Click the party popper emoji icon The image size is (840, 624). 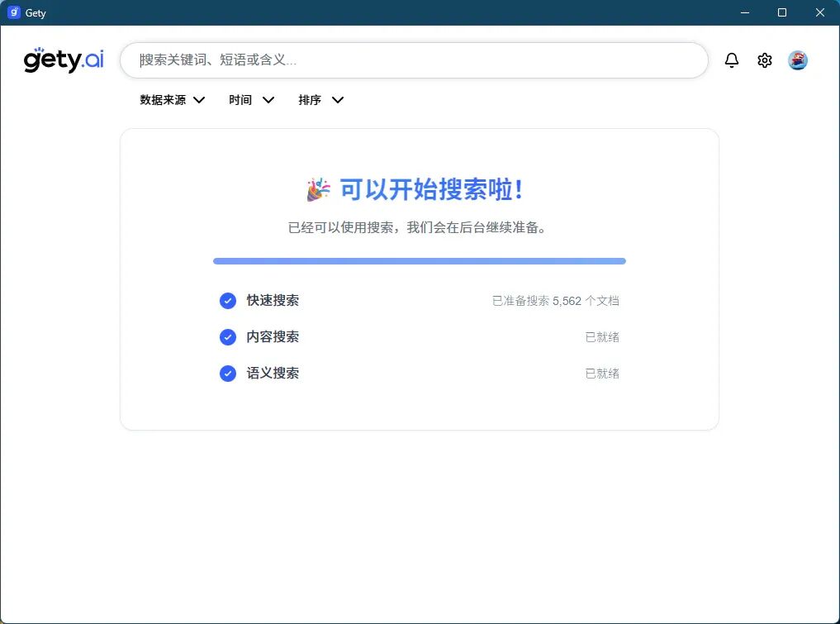click(318, 190)
